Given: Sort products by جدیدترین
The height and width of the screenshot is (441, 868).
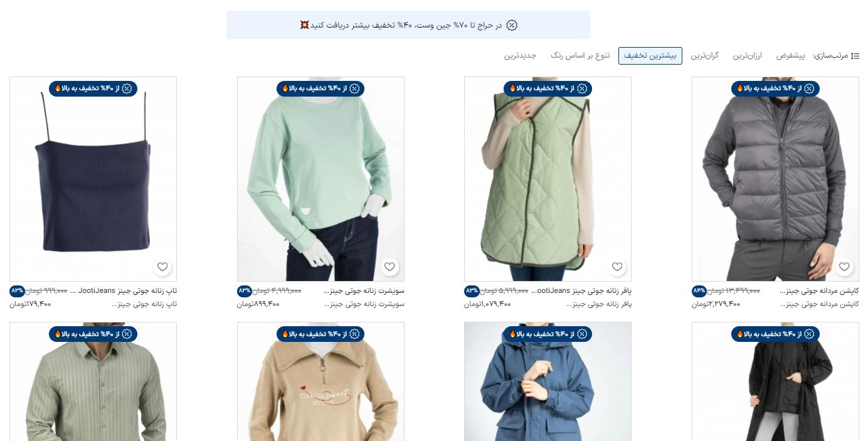Looking at the screenshot, I should pyautogui.click(x=521, y=56).
